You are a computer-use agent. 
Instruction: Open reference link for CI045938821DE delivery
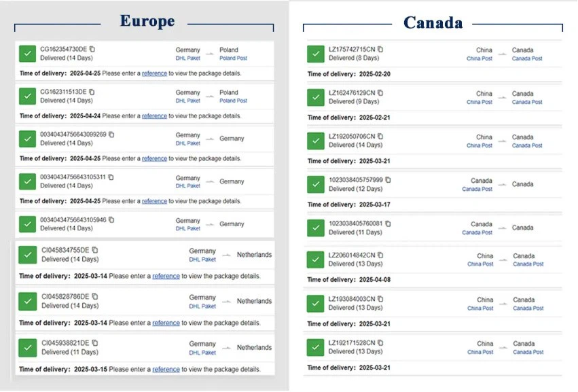166,370
